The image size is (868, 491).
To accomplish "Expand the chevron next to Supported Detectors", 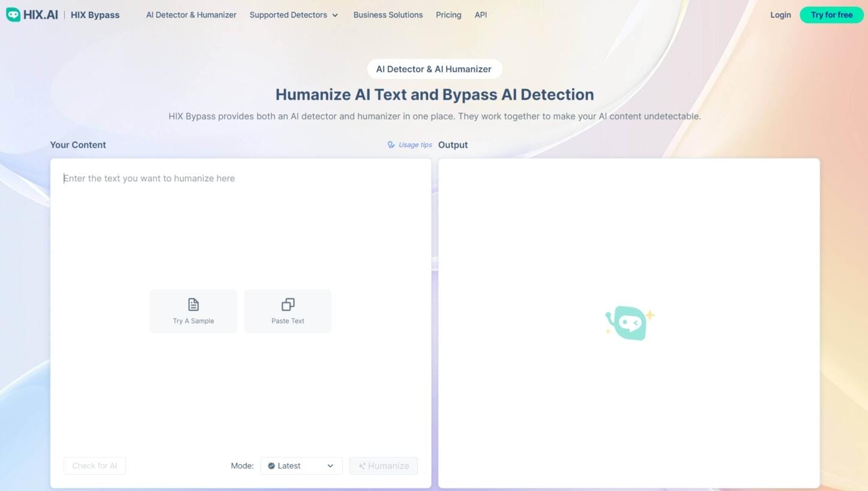I will pos(335,15).
